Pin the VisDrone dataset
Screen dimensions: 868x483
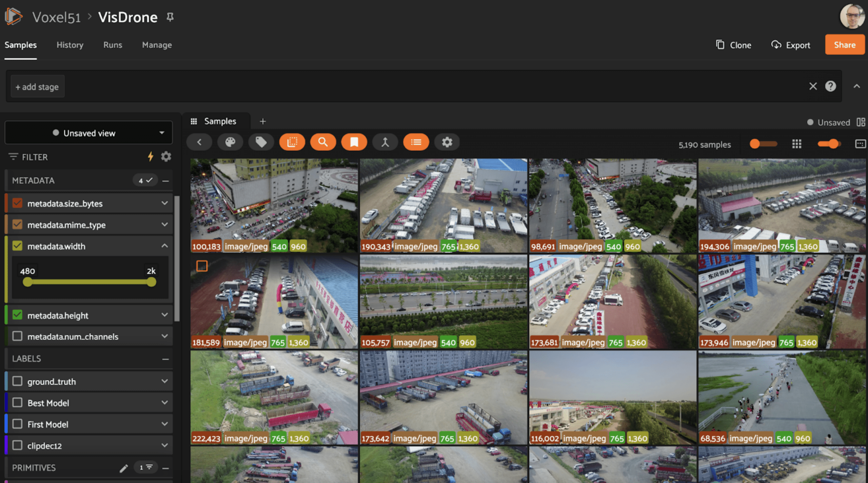(x=170, y=17)
